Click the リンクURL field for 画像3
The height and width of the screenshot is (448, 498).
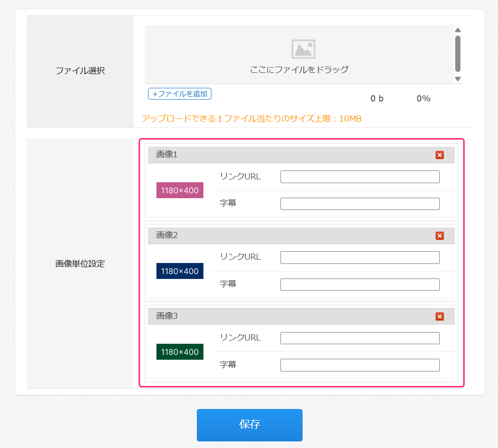coord(360,338)
